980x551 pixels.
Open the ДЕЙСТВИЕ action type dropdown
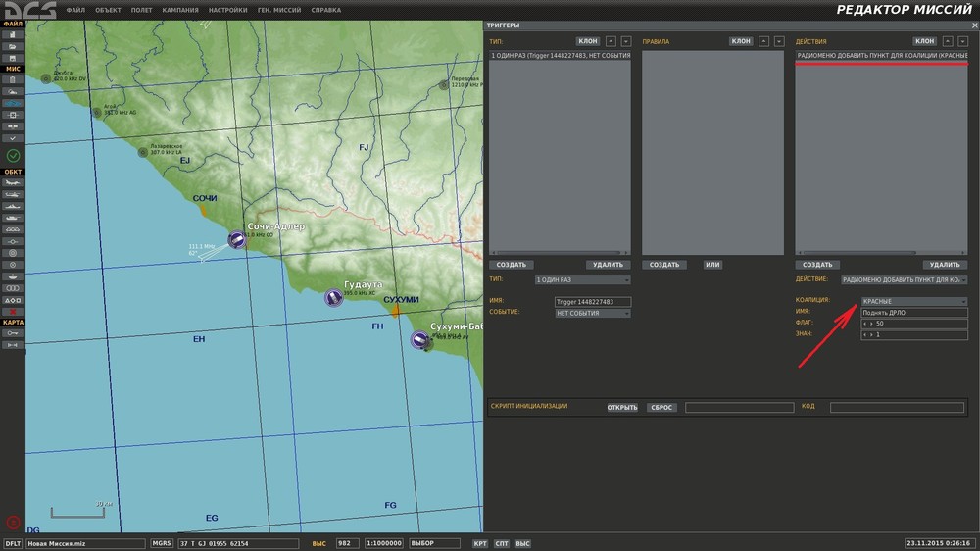coord(904,279)
